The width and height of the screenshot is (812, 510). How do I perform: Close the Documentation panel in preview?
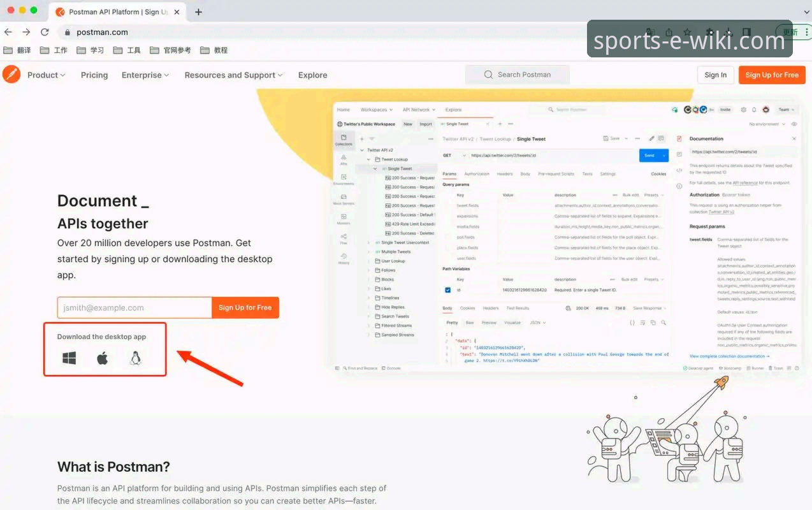click(x=794, y=138)
